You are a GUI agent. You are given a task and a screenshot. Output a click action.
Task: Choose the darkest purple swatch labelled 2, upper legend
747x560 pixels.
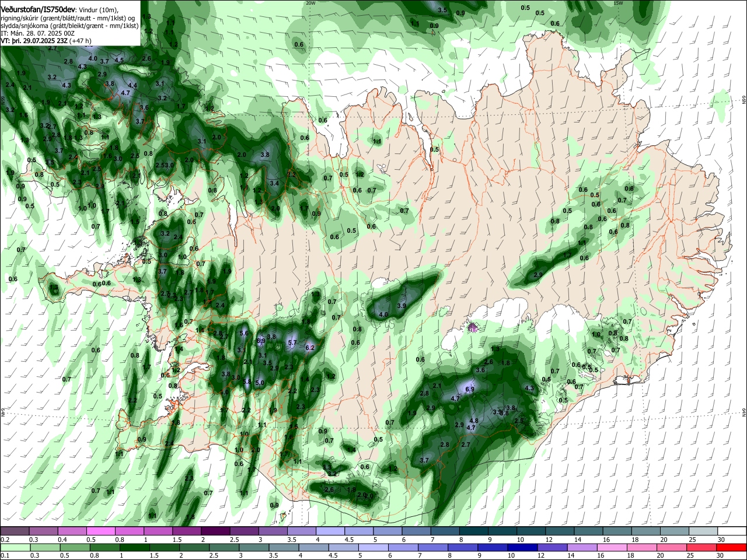(x=215, y=531)
